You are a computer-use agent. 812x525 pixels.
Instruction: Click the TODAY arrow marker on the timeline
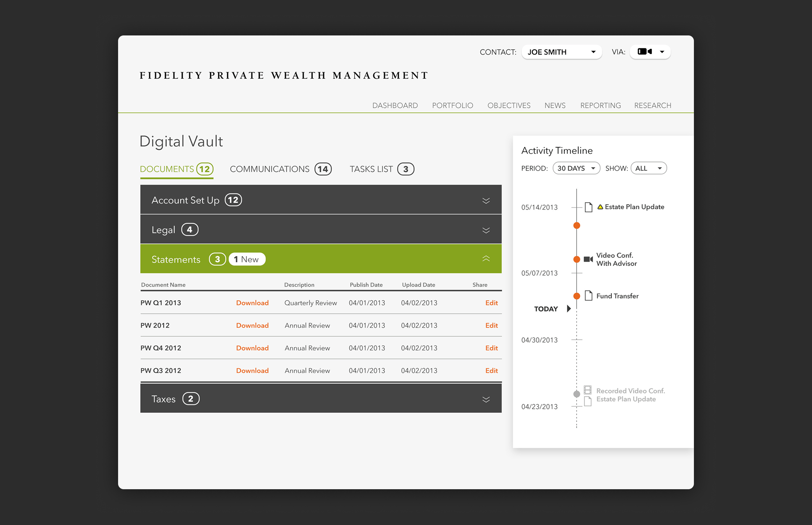[x=569, y=309]
